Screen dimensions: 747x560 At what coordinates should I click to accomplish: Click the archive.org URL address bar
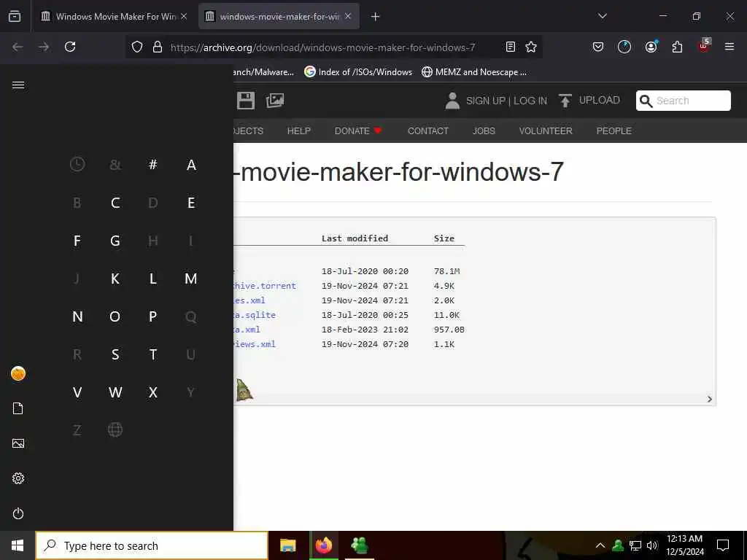[323, 47]
